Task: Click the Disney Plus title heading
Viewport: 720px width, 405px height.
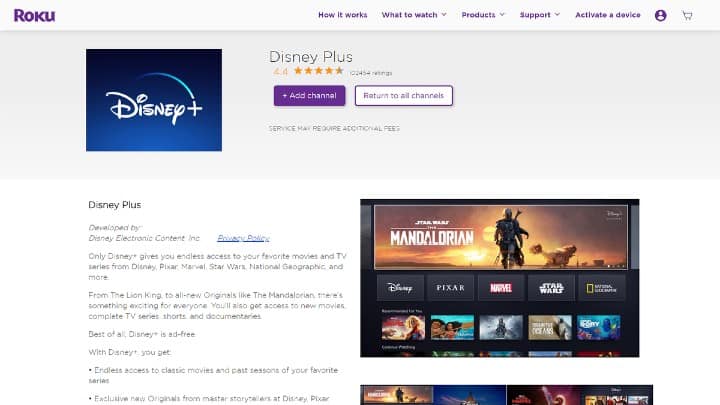Action: (x=311, y=57)
